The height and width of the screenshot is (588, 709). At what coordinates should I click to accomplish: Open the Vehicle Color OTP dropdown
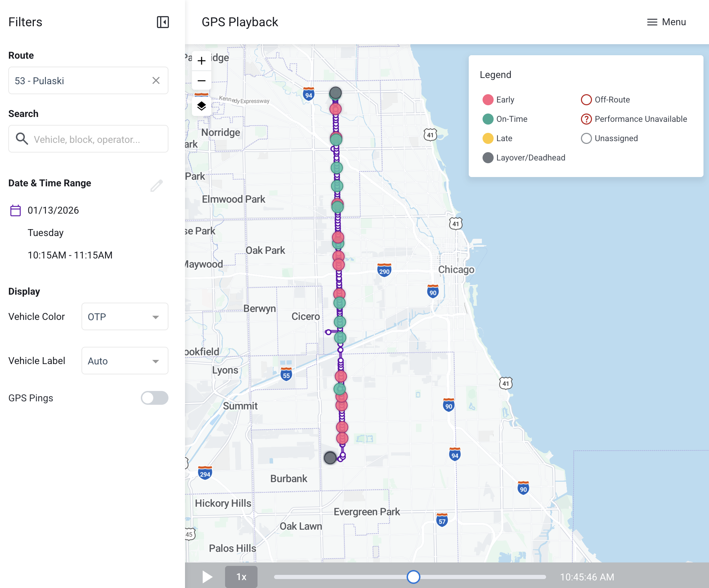click(x=125, y=316)
